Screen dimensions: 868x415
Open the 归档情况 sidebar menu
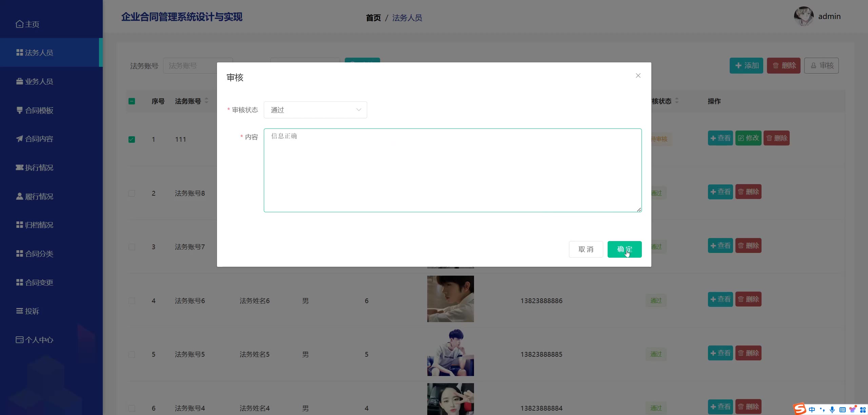click(x=39, y=225)
